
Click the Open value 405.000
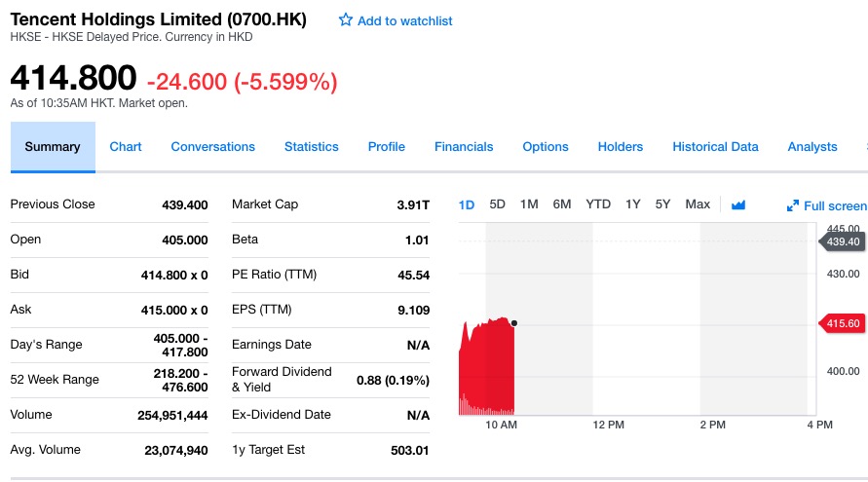(x=185, y=241)
